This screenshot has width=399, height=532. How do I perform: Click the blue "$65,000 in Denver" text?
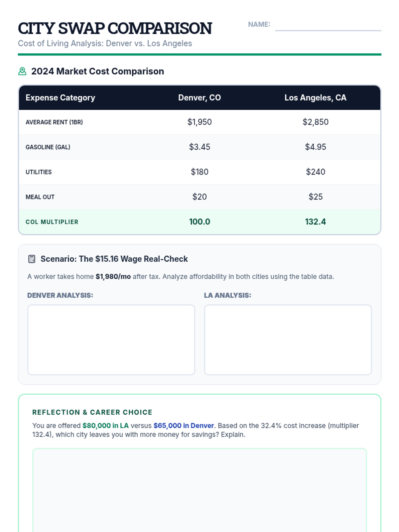tap(184, 426)
